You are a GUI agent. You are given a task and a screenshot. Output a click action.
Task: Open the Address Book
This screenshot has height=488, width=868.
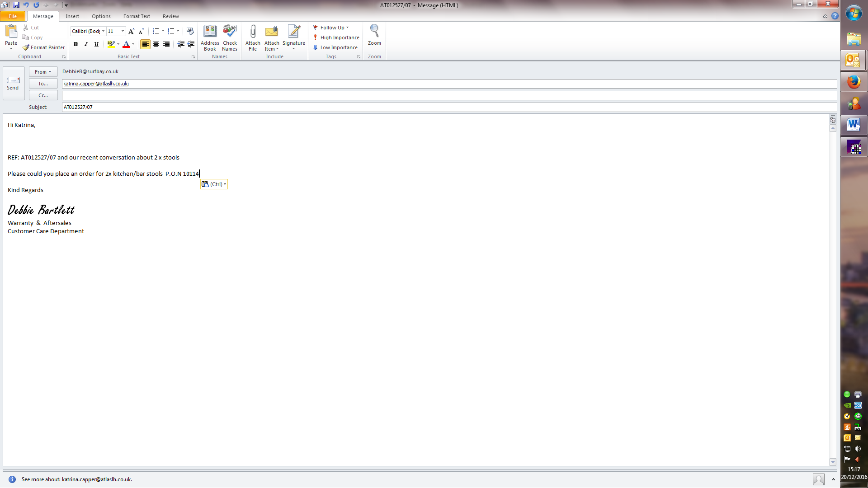pos(210,33)
